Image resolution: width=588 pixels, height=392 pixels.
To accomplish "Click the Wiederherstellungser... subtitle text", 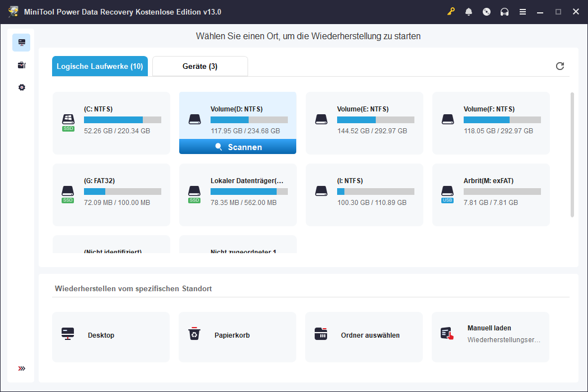I will (503, 340).
